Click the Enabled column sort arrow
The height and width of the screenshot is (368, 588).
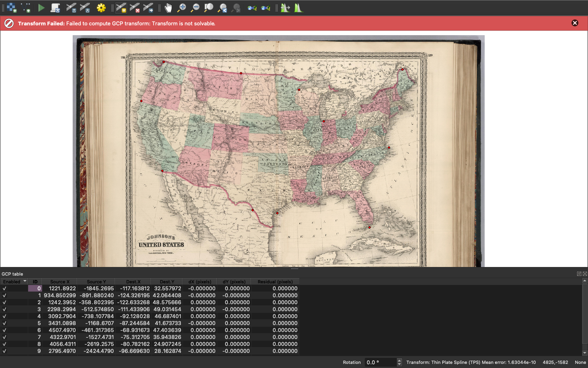click(x=24, y=281)
